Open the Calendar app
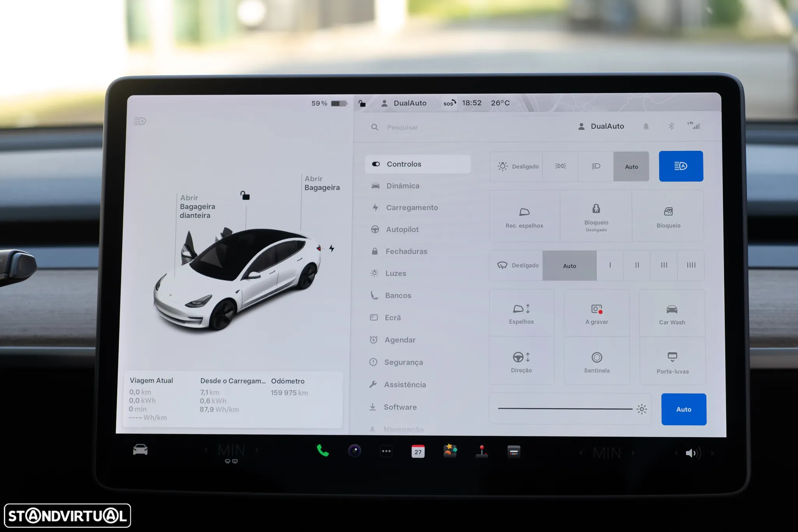This screenshot has width=798, height=532. point(418,451)
